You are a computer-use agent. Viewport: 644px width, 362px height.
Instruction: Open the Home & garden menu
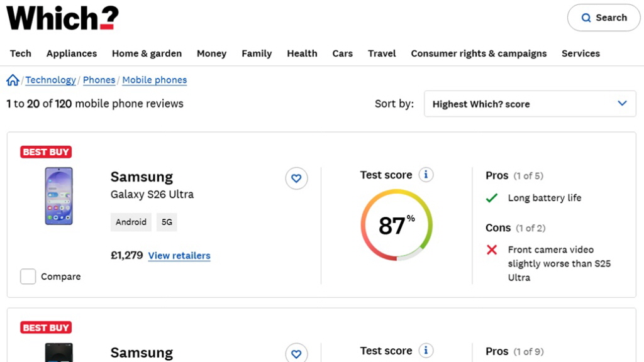point(147,53)
